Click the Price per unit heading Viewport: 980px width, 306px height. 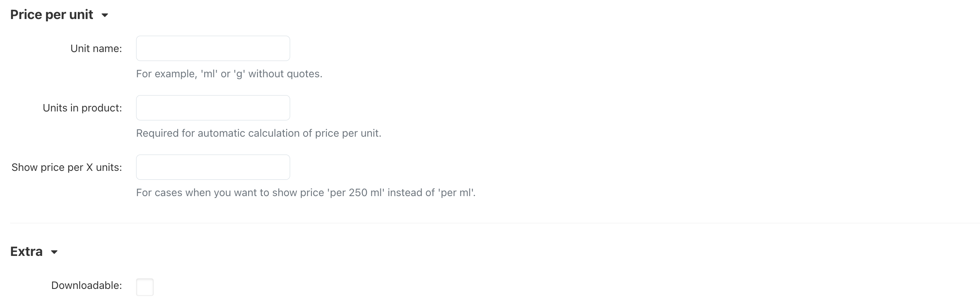pyautogui.click(x=51, y=15)
